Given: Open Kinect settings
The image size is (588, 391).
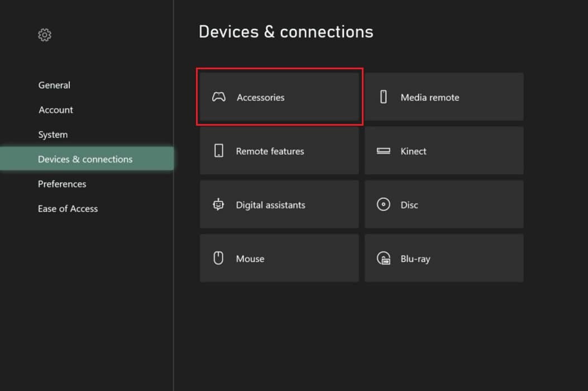Looking at the screenshot, I should coord(444,151).
